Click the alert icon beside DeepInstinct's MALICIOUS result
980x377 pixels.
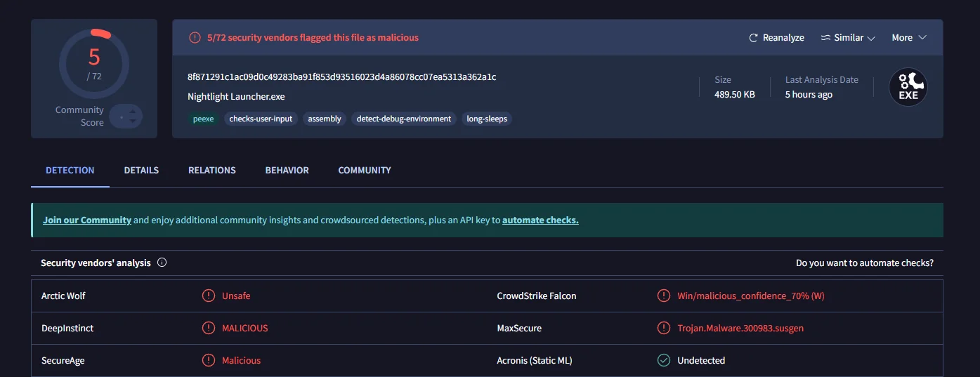click(209, 328)
